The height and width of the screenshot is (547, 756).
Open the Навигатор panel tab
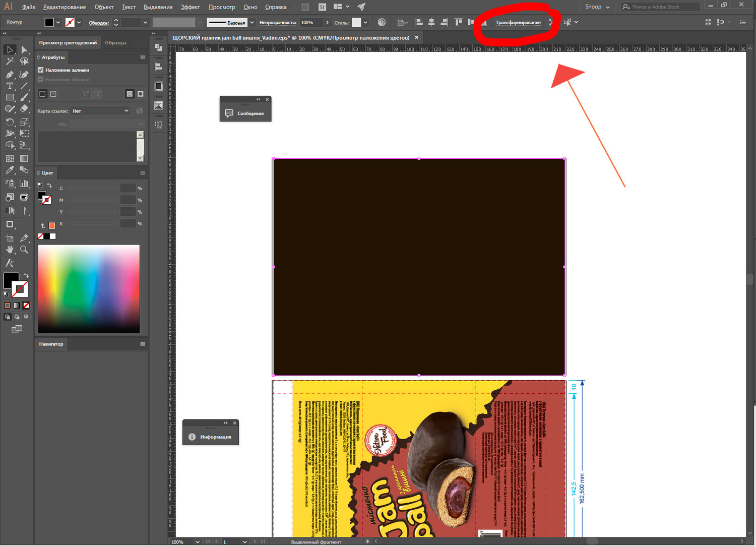[51, 344]
